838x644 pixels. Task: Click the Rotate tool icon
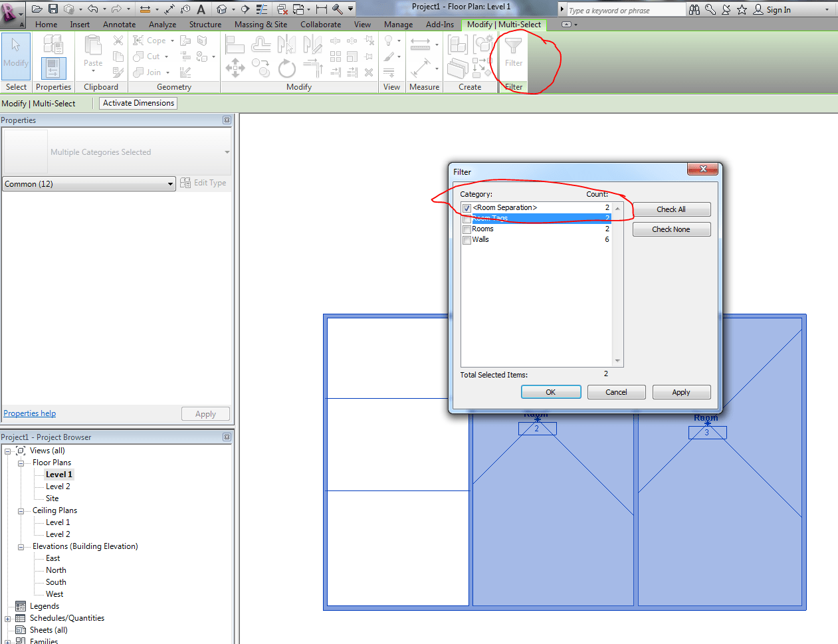(x=286, y=68)
